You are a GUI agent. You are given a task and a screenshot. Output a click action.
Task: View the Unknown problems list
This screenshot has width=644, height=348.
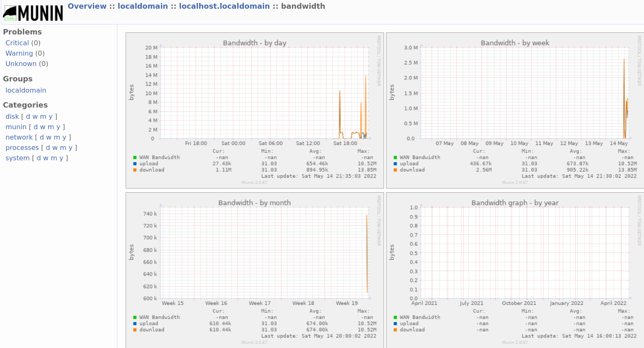21,64
